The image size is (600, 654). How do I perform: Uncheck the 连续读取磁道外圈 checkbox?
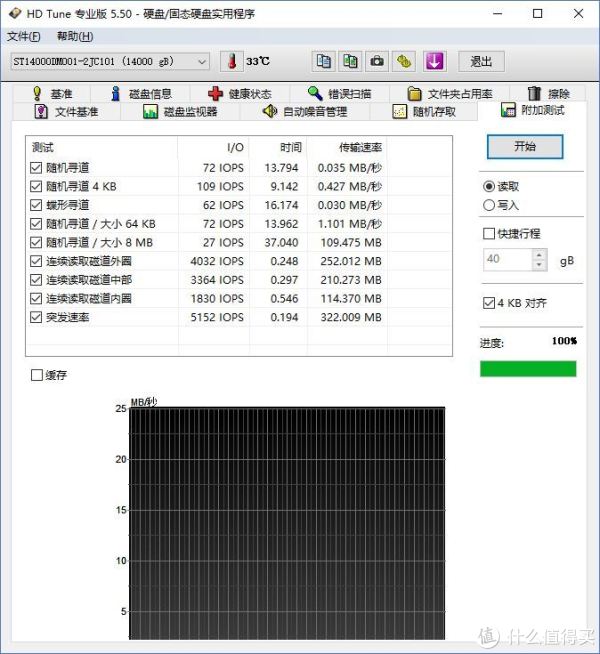[x=36, y=261]
